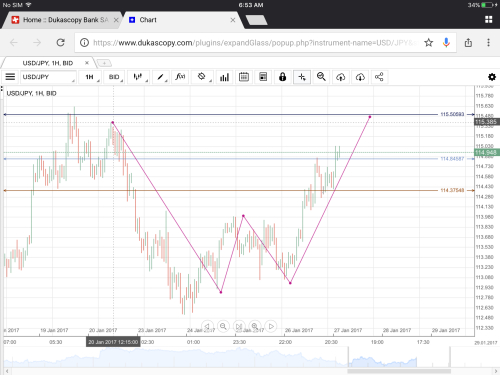This screenshot has width=500, height=375.
Task: Open chart settings gear
Action: point(492,77)
